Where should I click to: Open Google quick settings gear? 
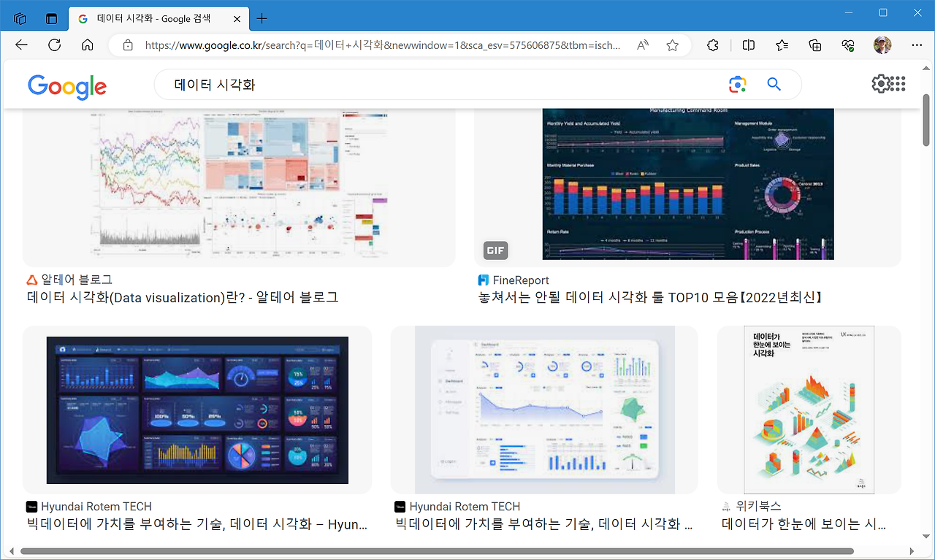tap(880, 84)
